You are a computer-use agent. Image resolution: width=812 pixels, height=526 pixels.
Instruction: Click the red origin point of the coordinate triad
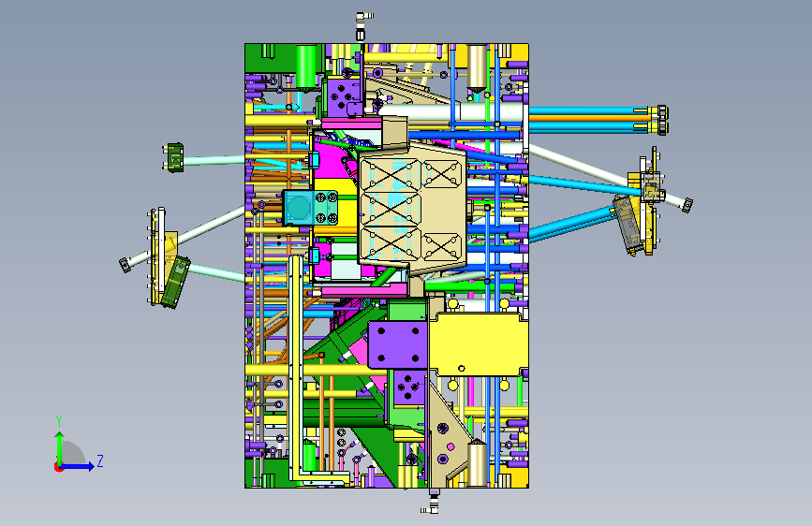[x=58, y=467]
